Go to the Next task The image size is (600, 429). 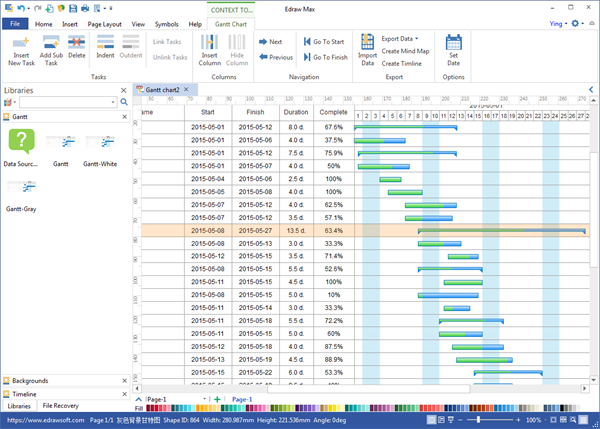click(270, 42)
